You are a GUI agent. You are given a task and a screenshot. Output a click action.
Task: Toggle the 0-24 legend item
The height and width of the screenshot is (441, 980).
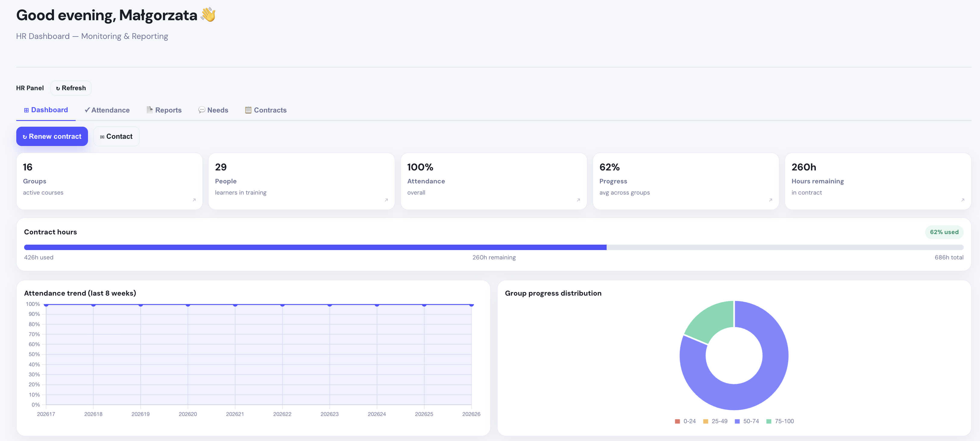click(x=685, y=421)
